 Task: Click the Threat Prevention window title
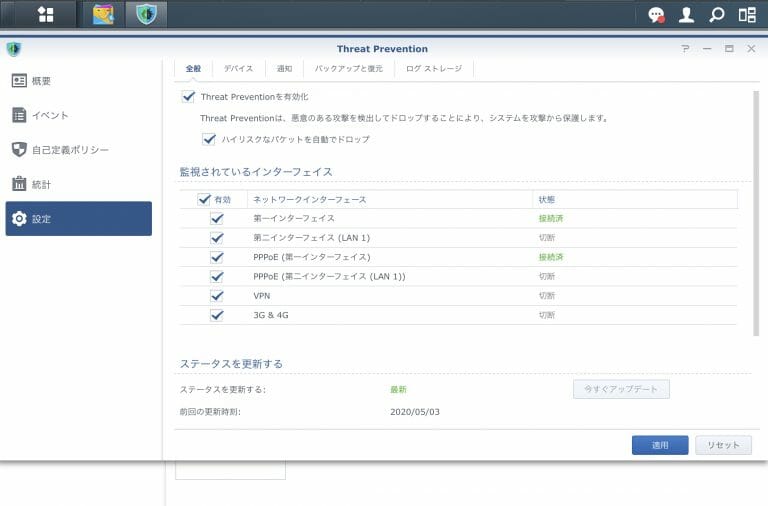click(x=382, y=49)
